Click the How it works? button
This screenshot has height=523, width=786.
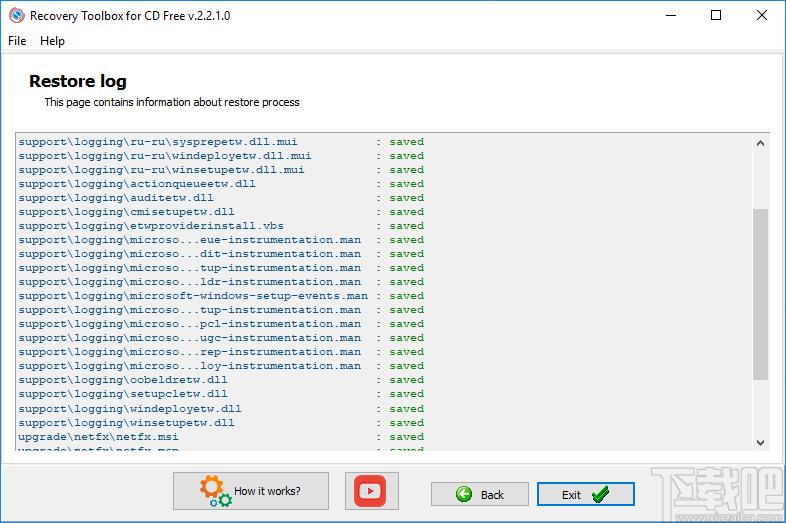click(x=251, y=491)
